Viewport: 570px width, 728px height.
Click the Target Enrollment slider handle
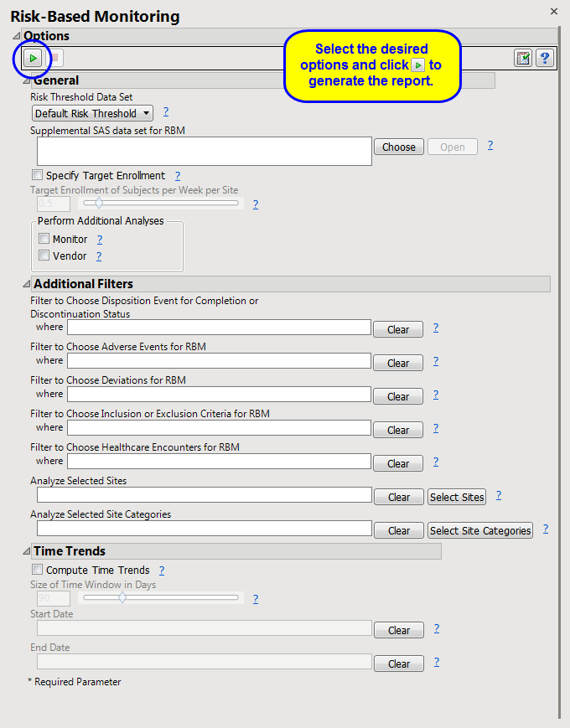pyautogui.click(x=98, y=203)
